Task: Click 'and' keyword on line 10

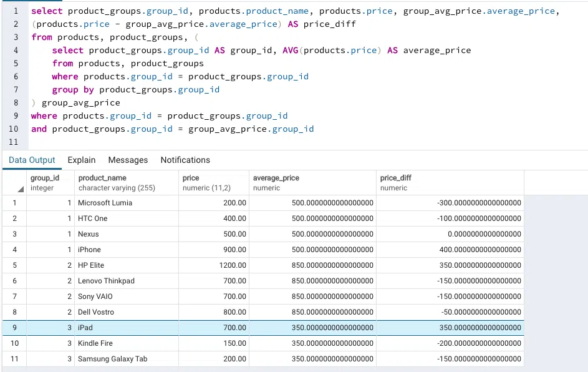Action: [39, 129]
